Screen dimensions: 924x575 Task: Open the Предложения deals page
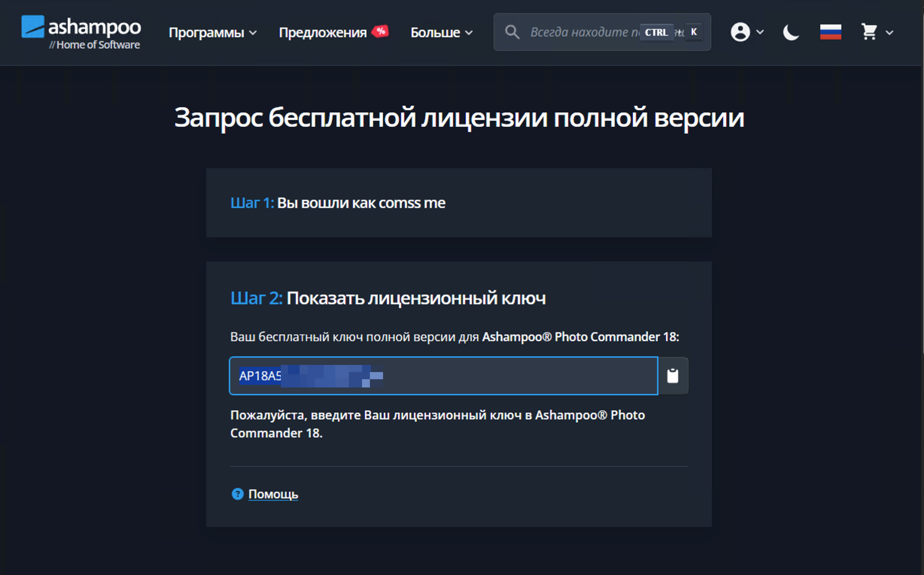[x=323, y=33]
